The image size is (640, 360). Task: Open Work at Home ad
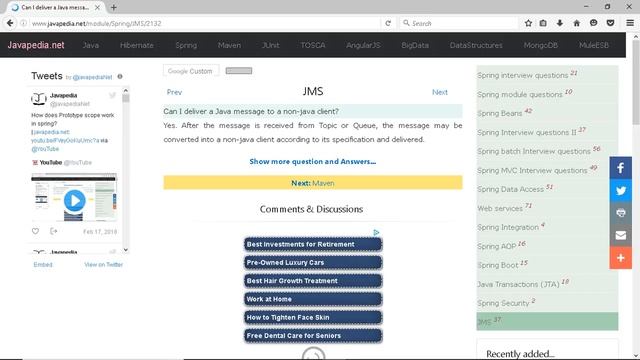click(313, 299)
